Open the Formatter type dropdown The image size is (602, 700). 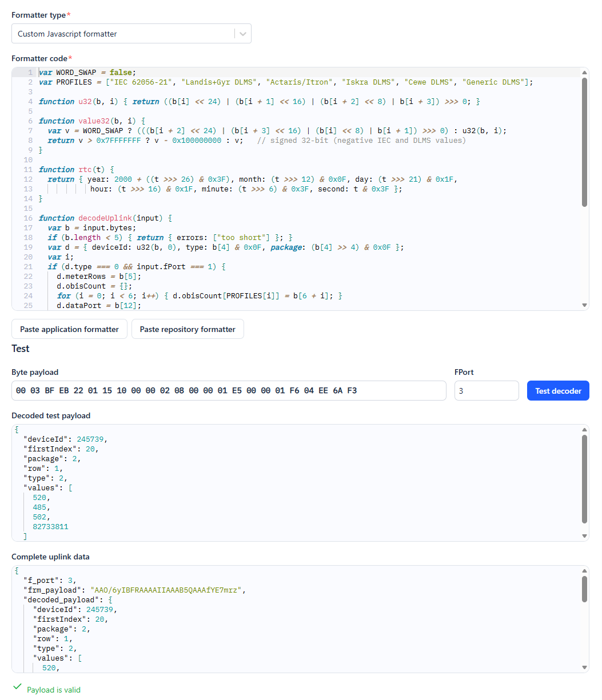[131, 34]
